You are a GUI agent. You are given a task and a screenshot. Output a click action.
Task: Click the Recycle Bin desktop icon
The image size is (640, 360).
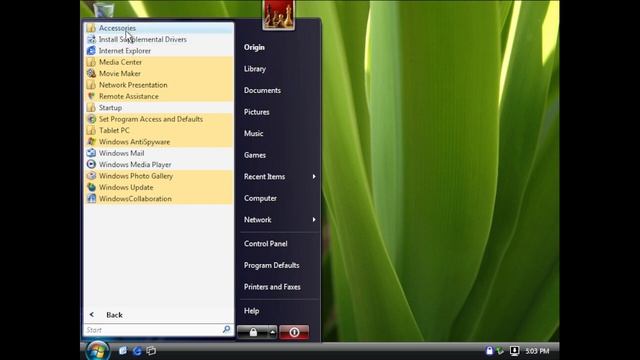point(104,9)
